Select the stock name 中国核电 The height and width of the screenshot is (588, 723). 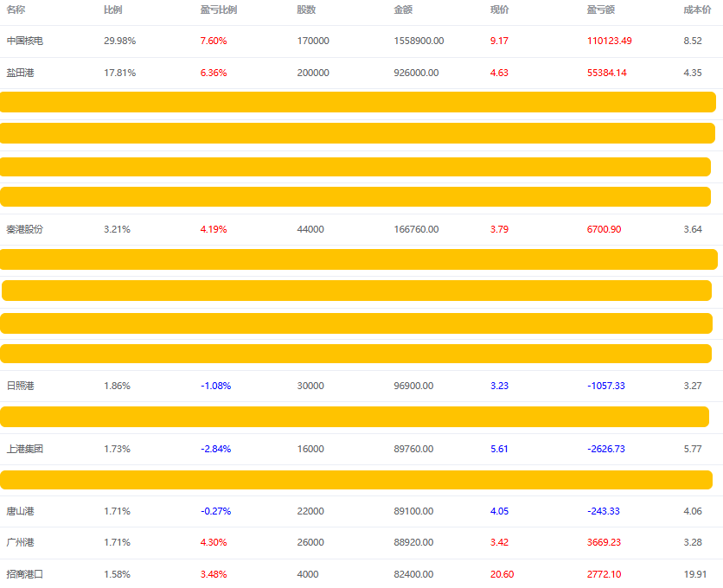coord(25,41)
